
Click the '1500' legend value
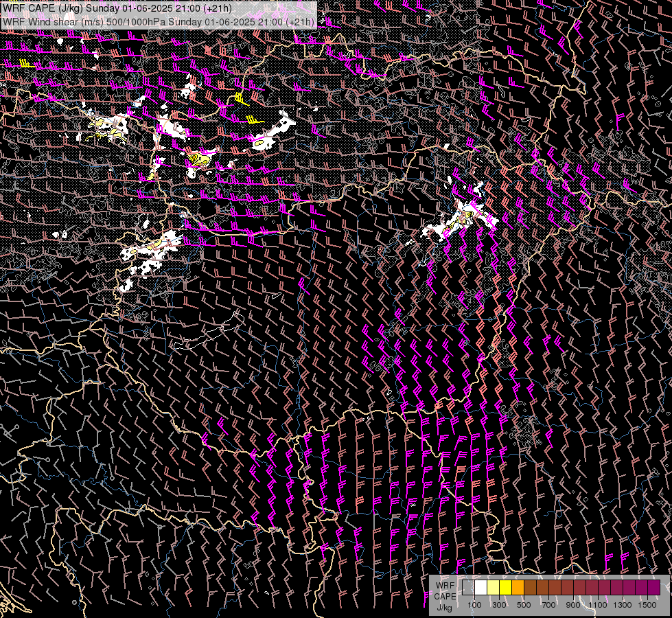pos(647,605)
